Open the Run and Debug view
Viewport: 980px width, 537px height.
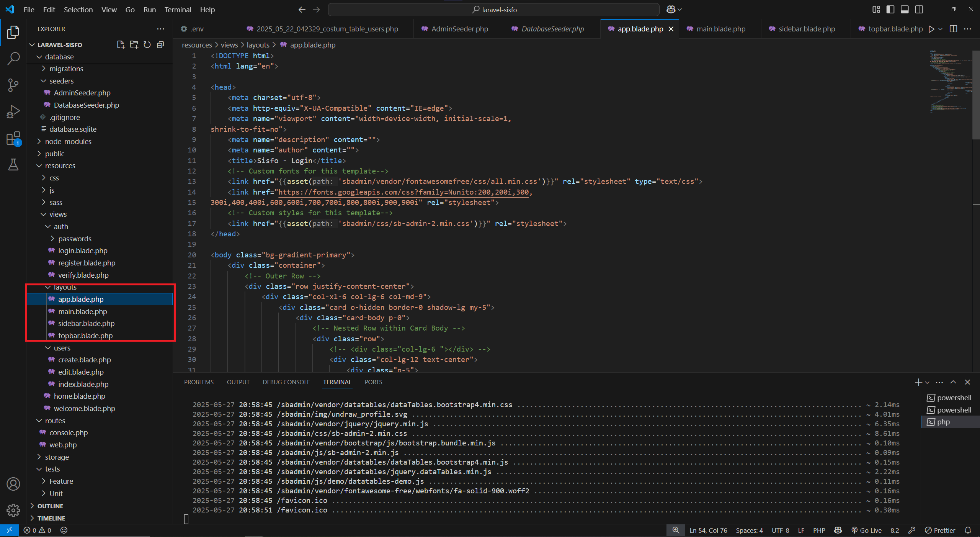(13, 112)
